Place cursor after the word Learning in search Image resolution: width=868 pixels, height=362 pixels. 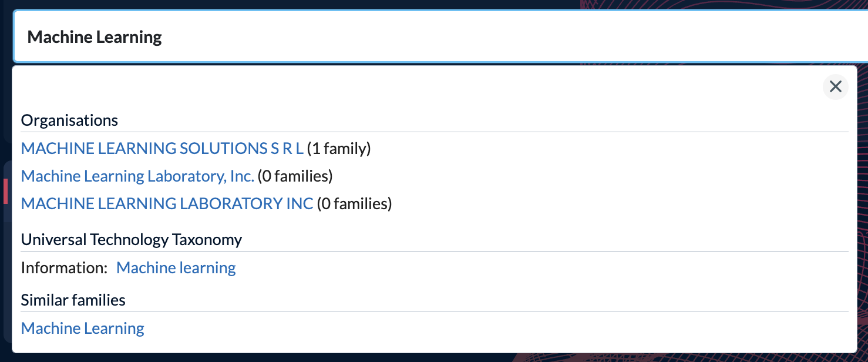[163, 37]
